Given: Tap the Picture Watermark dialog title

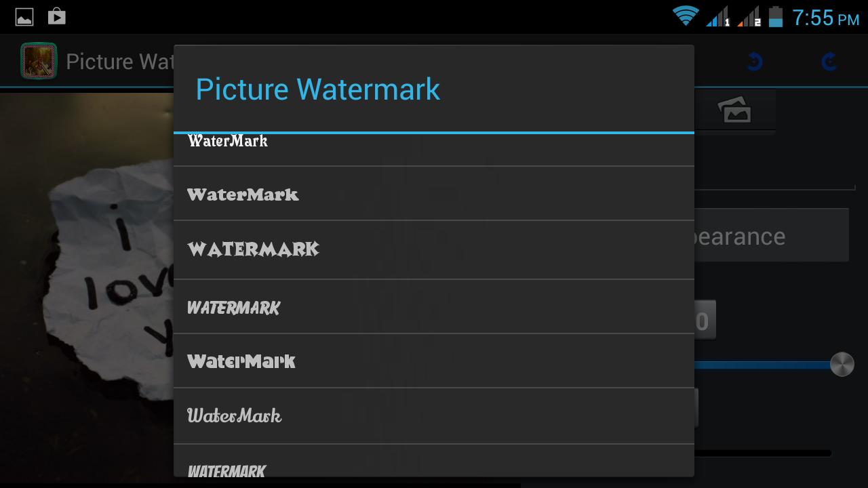Looking at the screenshot, I should coord(317,89).
